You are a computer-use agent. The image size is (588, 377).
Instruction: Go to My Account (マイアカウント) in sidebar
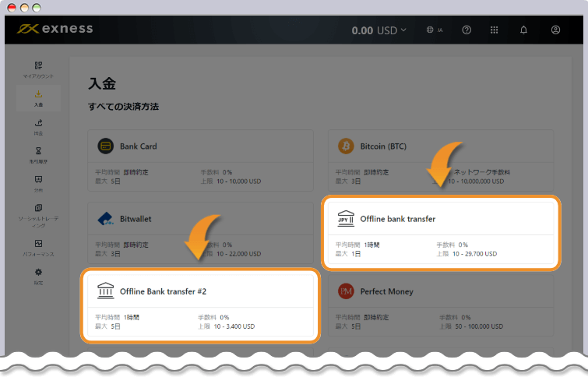[x=38, y=70]
